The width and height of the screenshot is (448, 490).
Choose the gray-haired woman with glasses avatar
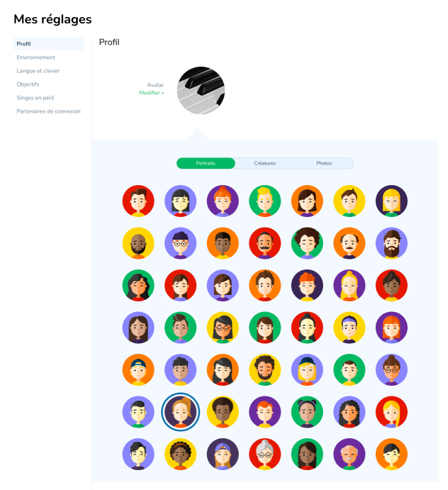[265, 454]
